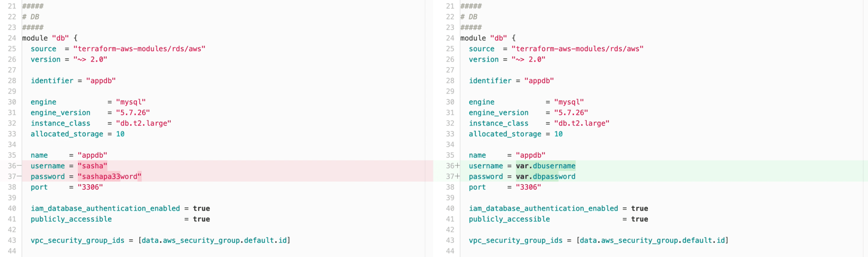Click publicly_accessible key in left pane

(x=71, y=219)
